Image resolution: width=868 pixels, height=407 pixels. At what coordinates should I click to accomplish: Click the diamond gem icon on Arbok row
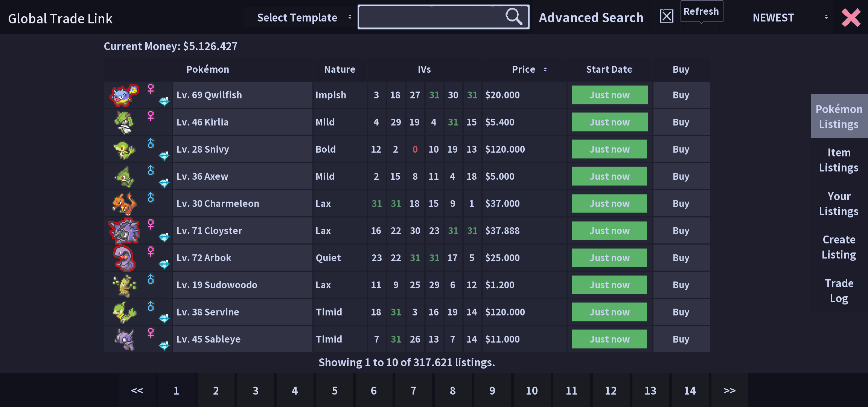coord(164,264)
